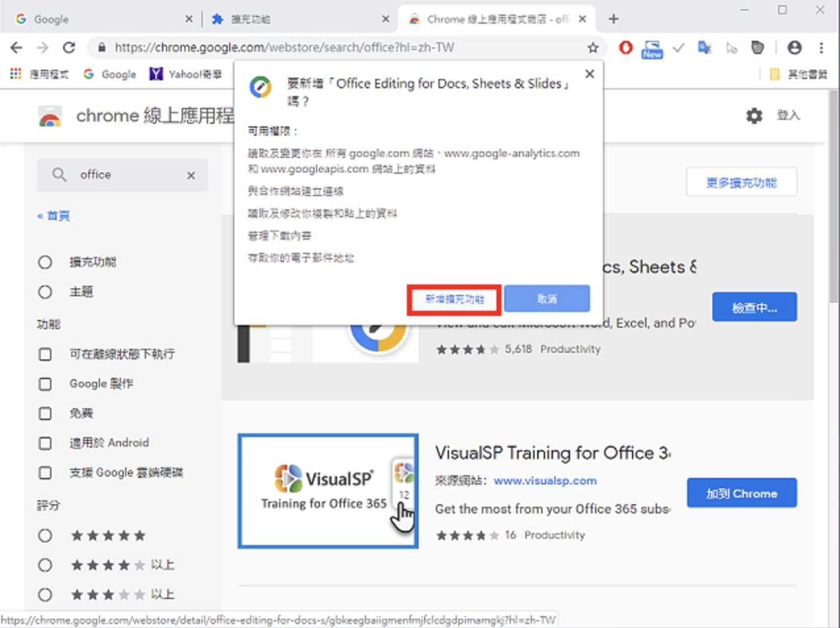The width and height of the screenshot is (840, 628).
Task: Click the Chrome Web Store rainbow logo
Action: (50, 117)
